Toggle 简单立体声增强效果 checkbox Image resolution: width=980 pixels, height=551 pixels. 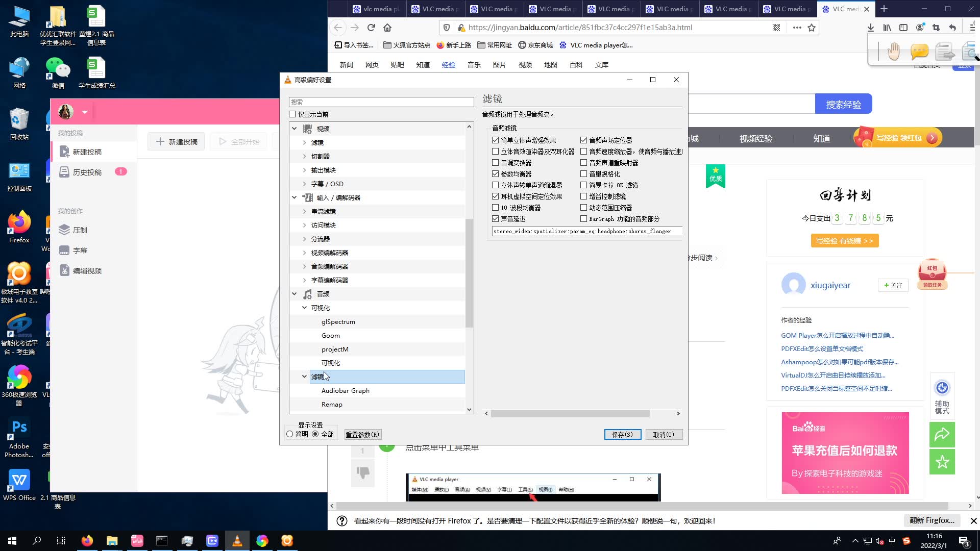pos(496,140)
